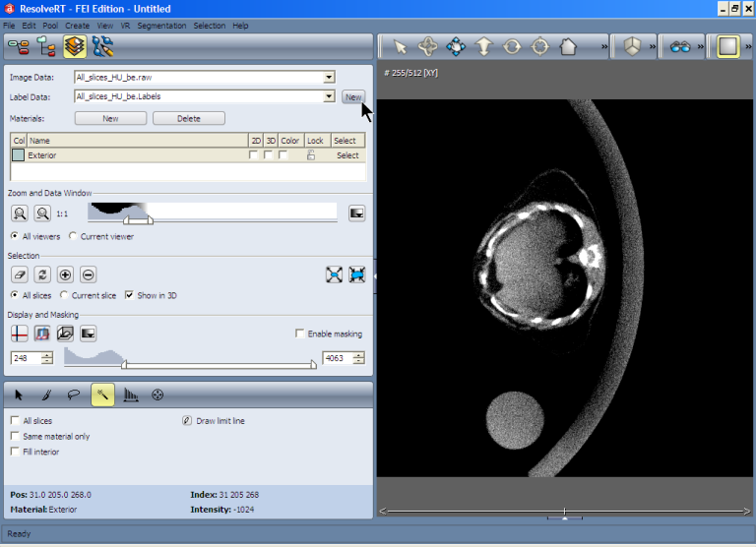756x547 pixels.
Task: Open the Segmentation menu
Action: (160, 26)
